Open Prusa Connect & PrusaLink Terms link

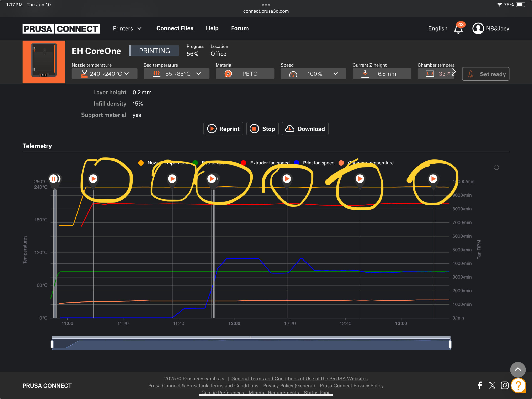(203, 385)
